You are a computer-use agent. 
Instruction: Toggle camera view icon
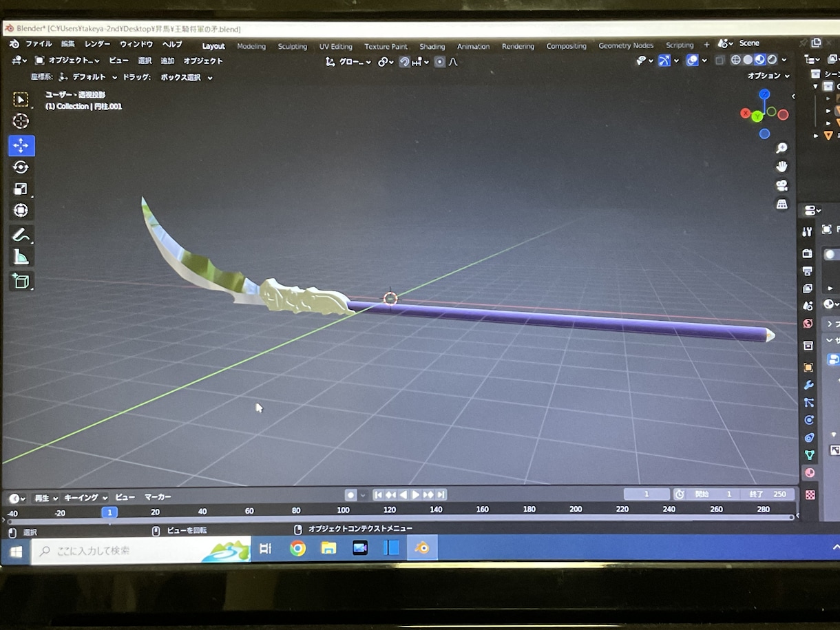pos(781,185)
